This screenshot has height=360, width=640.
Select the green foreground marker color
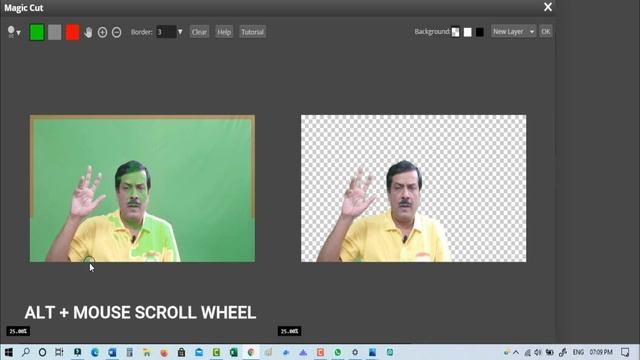coord(37,32)
